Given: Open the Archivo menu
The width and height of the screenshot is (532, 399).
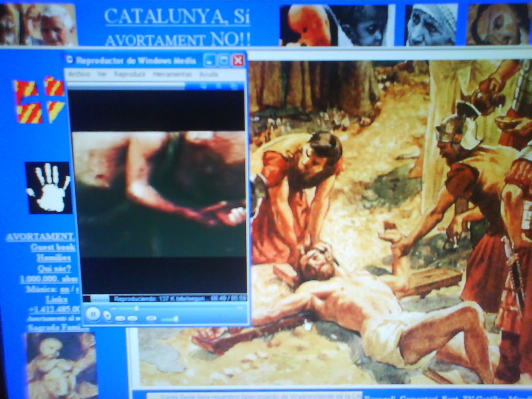Looking at the screenshot, I should tap(79, 74).
